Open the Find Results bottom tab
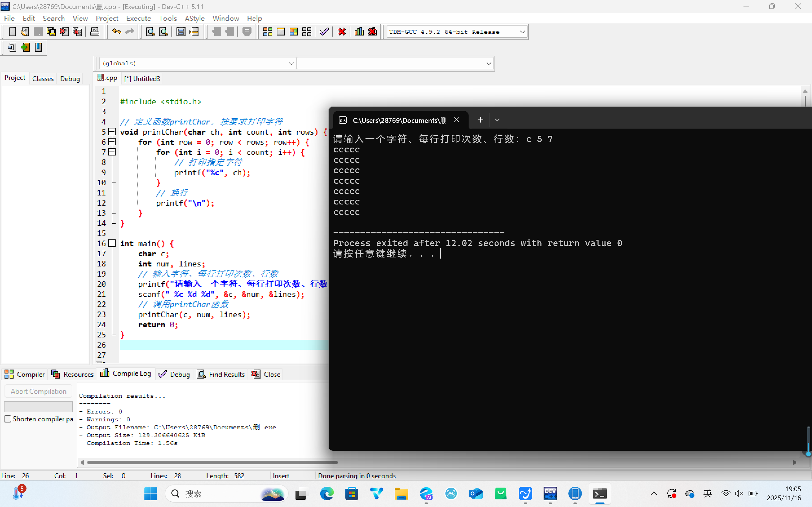Image resolution: width=812 pixels, height=507 pixels. tap(221, 374)
